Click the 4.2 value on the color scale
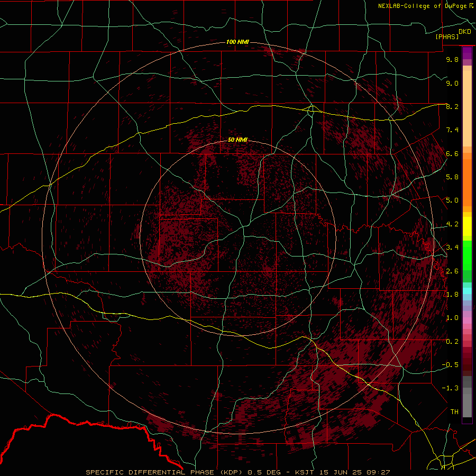The image size is (476, 476). click(x=452, y=224)
